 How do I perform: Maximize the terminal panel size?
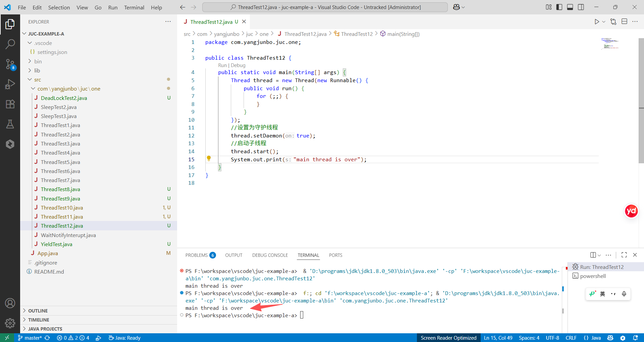click(624, 255)
